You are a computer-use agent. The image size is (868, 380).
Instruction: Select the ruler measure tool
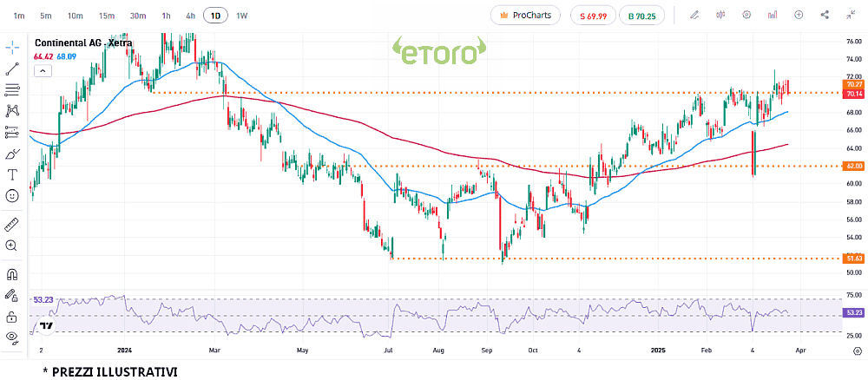click(x=12, y=225)
